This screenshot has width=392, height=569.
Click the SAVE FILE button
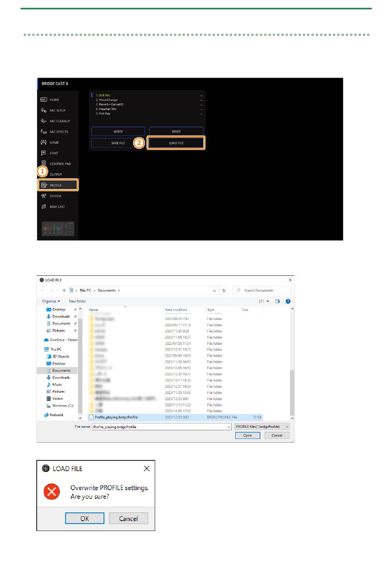tap(118, 143)
